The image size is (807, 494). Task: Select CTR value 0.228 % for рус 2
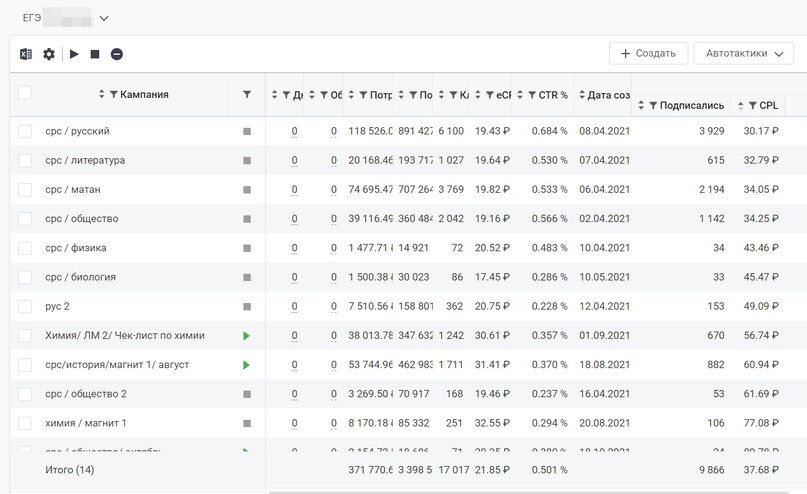click(x=549, y=306)
